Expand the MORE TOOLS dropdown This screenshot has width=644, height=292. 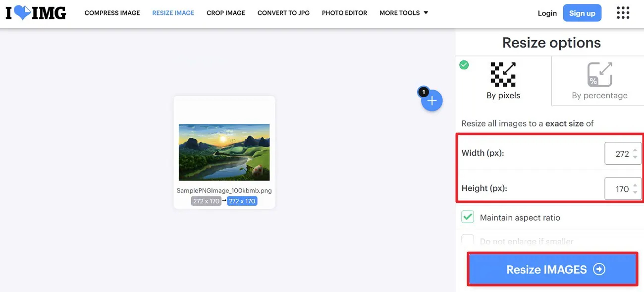[404, 13]
